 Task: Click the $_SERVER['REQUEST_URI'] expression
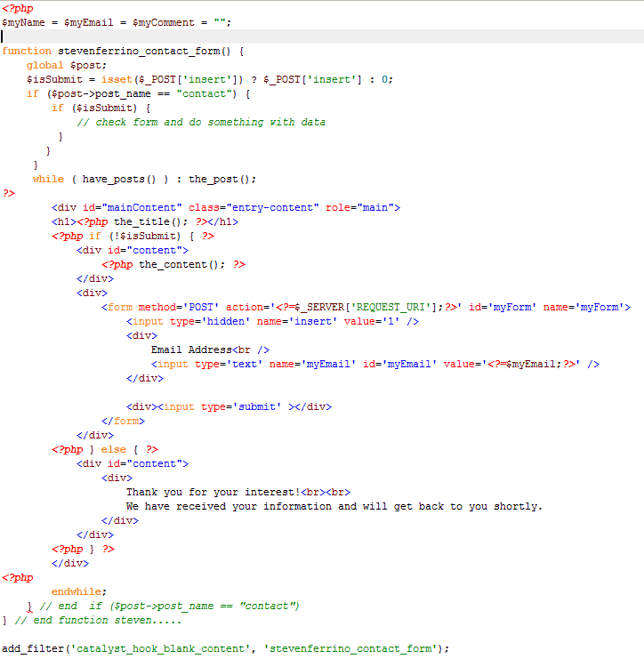366,308
